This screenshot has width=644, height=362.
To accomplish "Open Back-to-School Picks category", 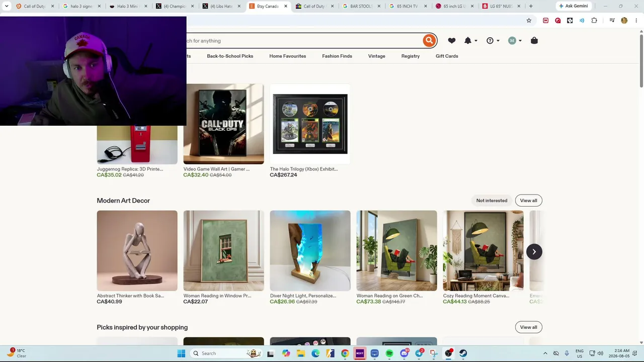I will click(230, 56).
